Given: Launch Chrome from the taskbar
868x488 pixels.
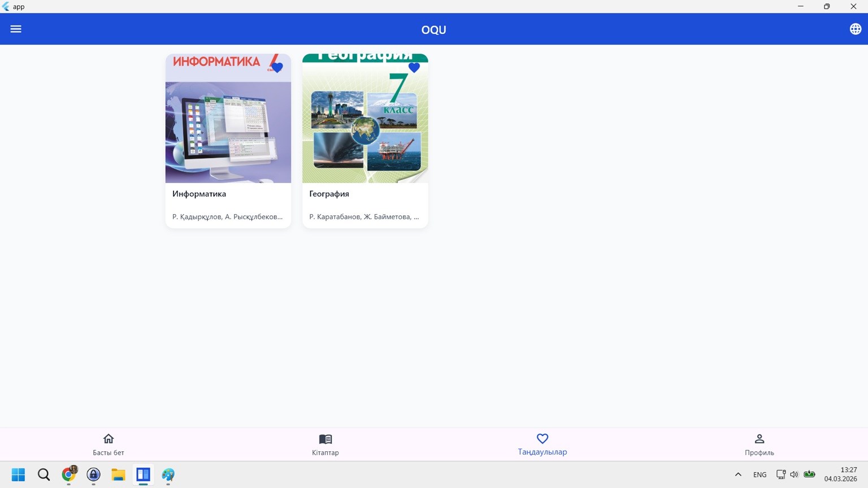Looking at the screenshot, I should pos(69,474).
